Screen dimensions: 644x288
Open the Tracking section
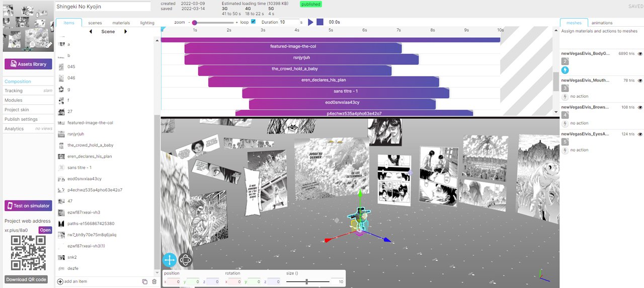(x=28, y=91)
